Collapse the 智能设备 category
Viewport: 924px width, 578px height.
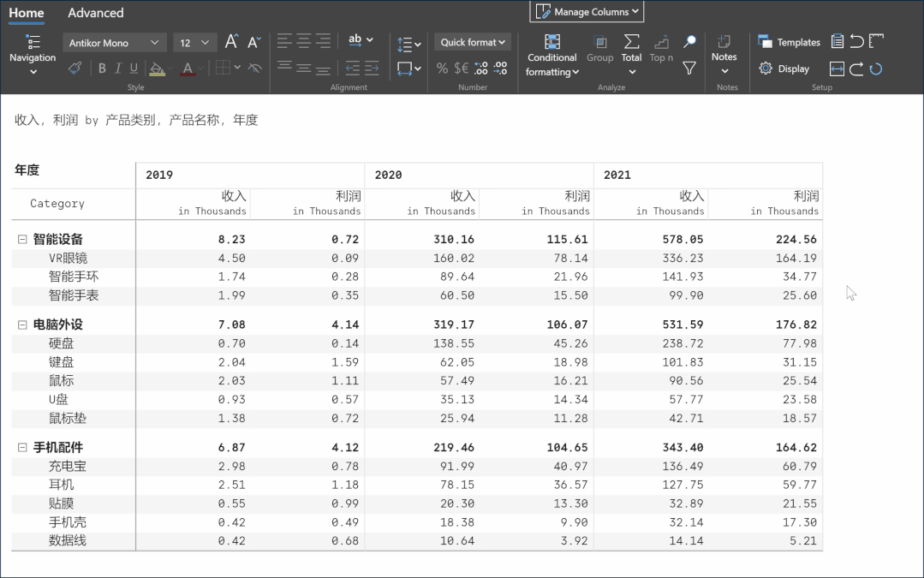click(x=22, y=239)
